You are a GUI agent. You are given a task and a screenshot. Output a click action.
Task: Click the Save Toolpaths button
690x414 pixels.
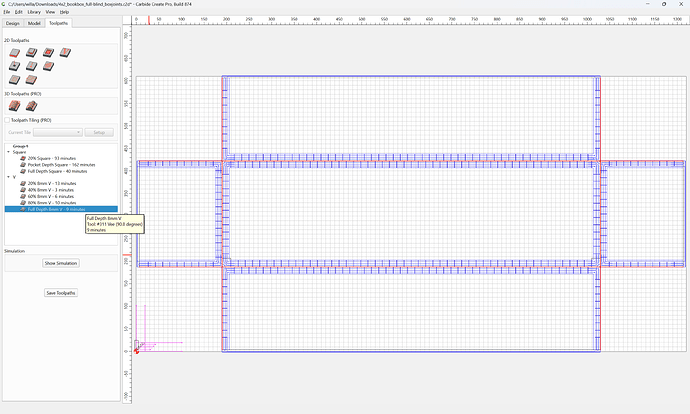[61, 293]
